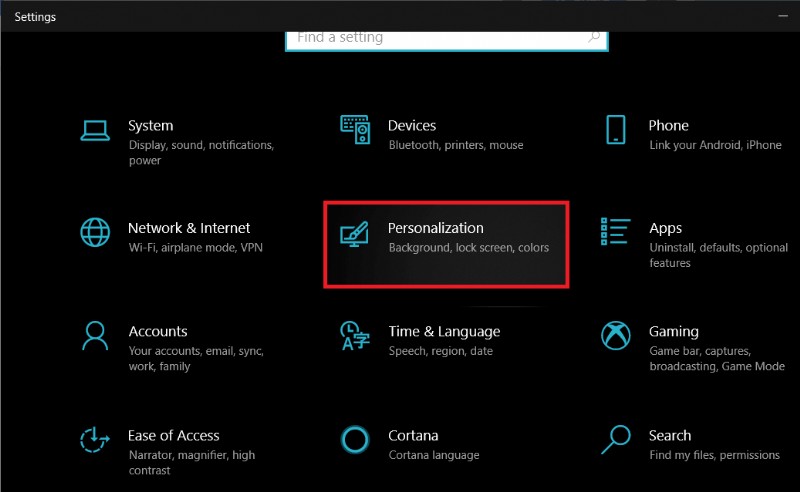The width and height of the screenshot is (800, 492).
Task: Open the System settings label
Action: pos(150,126)
